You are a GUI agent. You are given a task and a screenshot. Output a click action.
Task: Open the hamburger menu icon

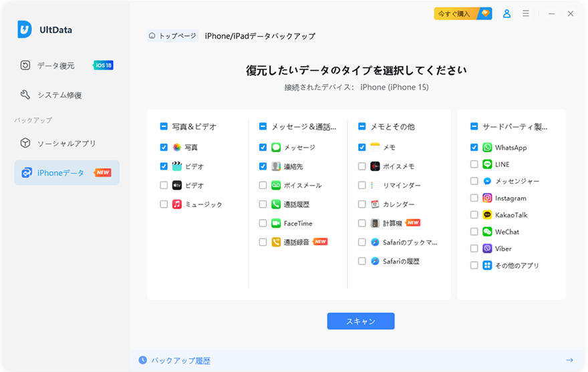(x=526, y=13)
